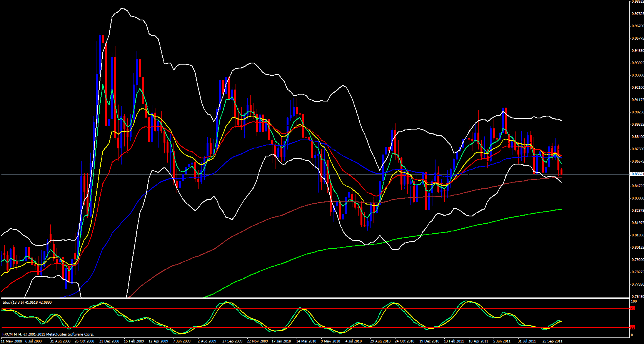Click the 0.81050 price axis label

(637, 235)
